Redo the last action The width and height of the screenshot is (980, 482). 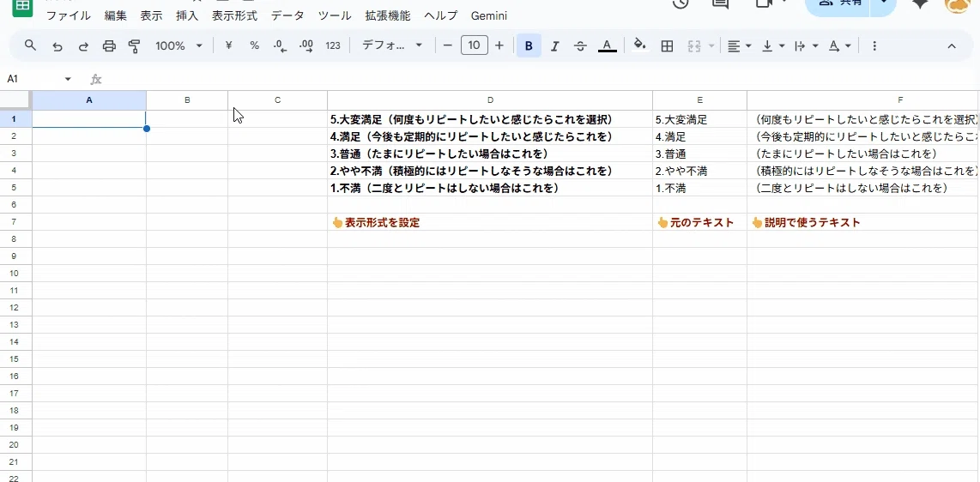tap(83, 45)
